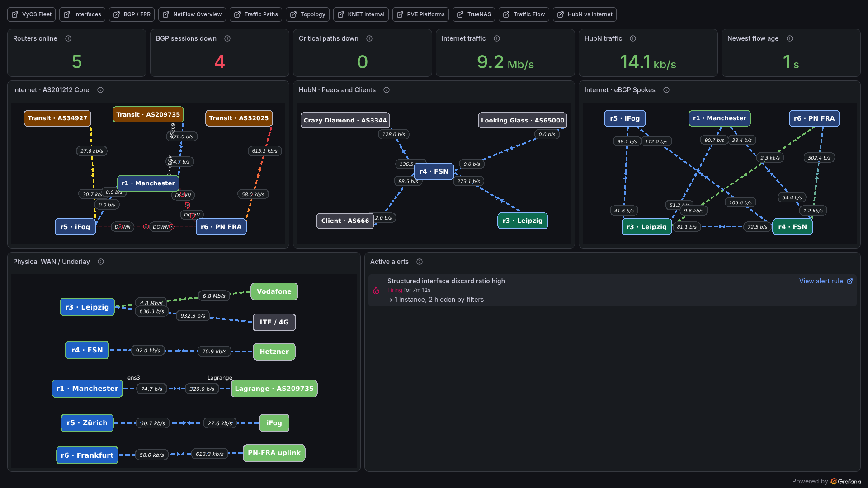Select r3 Leipzig node in eBGP Spokes
Image resolution: width=868 pixels, height=488 pixels.
pyautogui.click(x=646, y=227)
